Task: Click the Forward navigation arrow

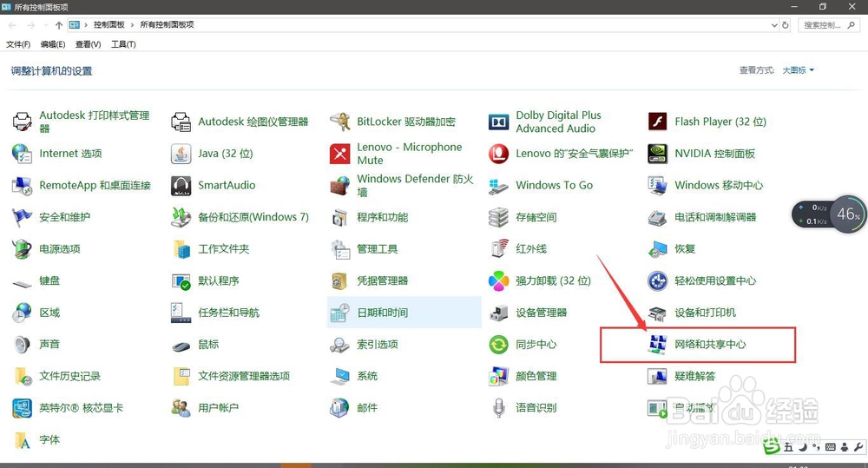Action: point(31,25)
